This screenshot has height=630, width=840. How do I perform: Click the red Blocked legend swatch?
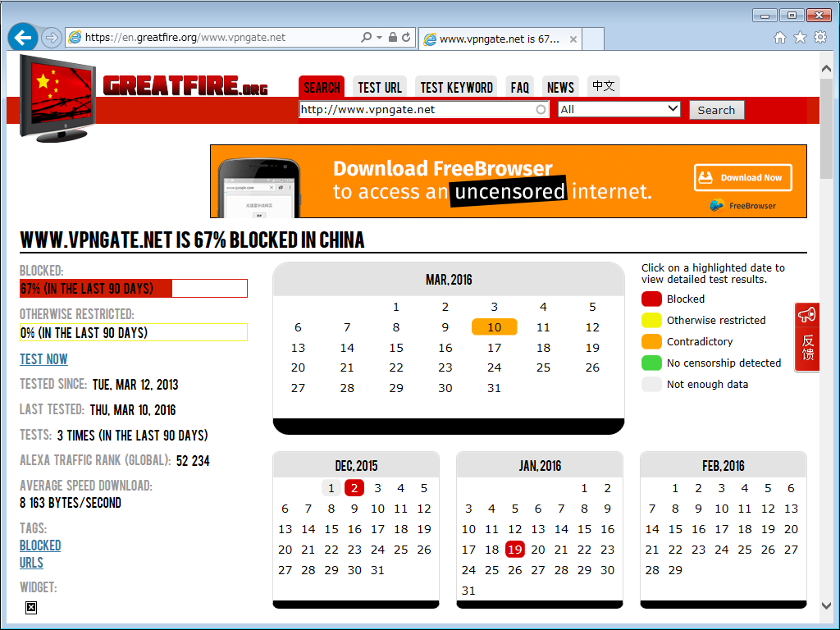point(651,299)
